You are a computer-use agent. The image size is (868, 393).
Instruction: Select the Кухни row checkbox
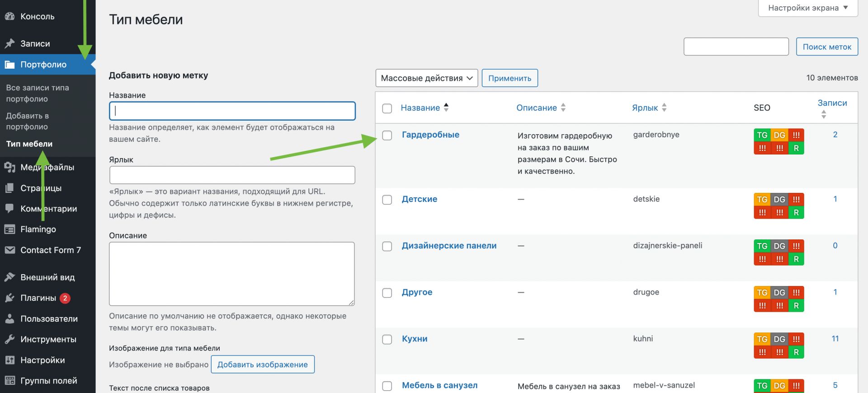387,340
